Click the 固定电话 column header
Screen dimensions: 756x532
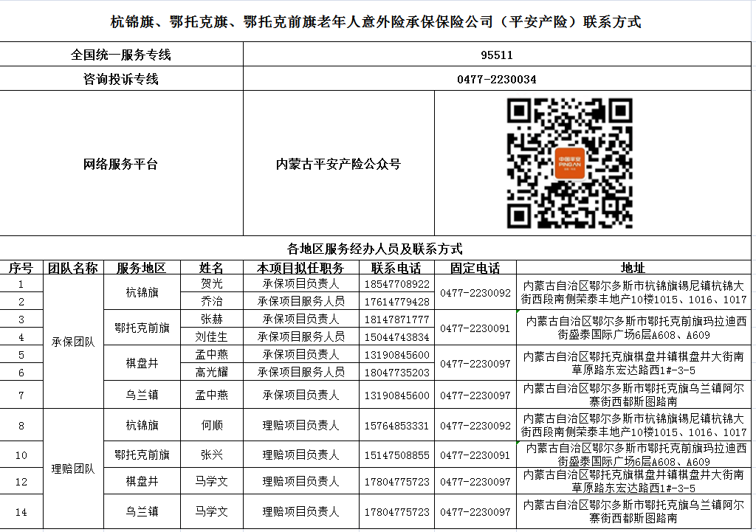click(475, 268)
